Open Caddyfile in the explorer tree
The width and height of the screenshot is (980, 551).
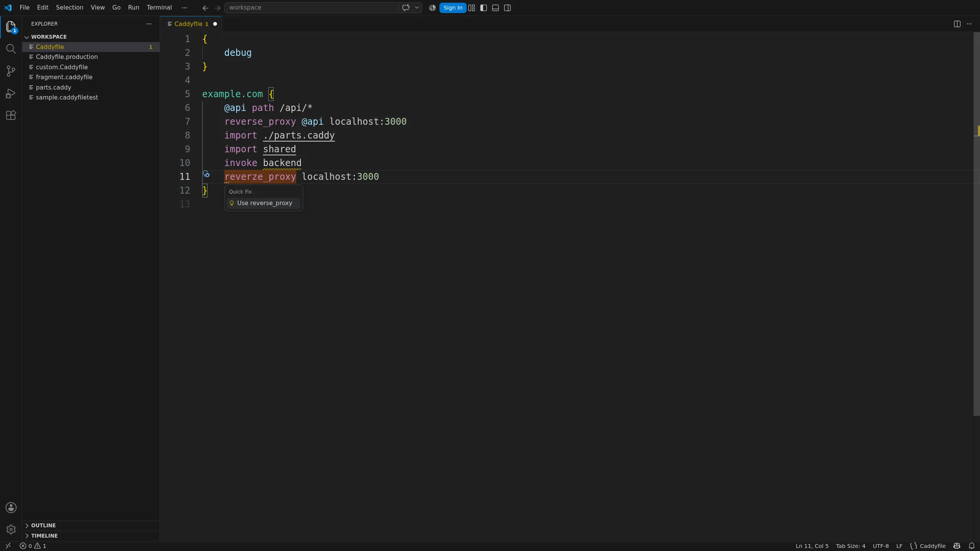(91, 47)
